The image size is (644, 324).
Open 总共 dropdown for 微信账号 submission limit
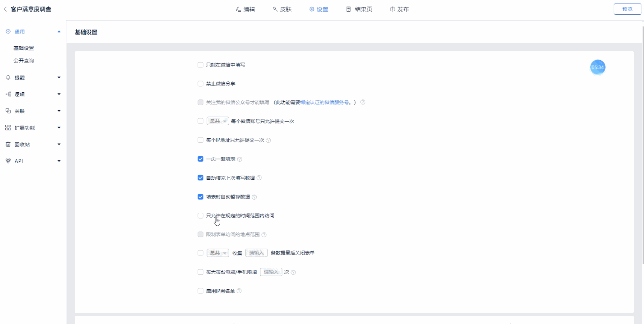(217, 121)
